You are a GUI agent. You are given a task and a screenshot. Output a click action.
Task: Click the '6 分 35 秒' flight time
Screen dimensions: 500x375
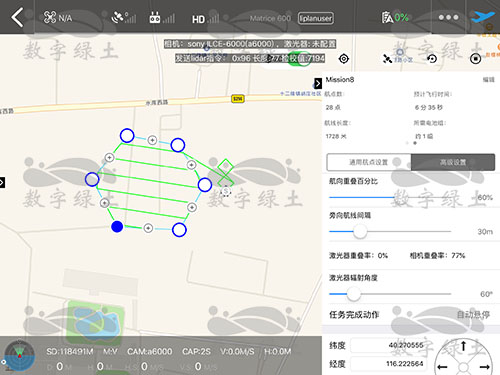pyautogui.click(x=429, y=107)
